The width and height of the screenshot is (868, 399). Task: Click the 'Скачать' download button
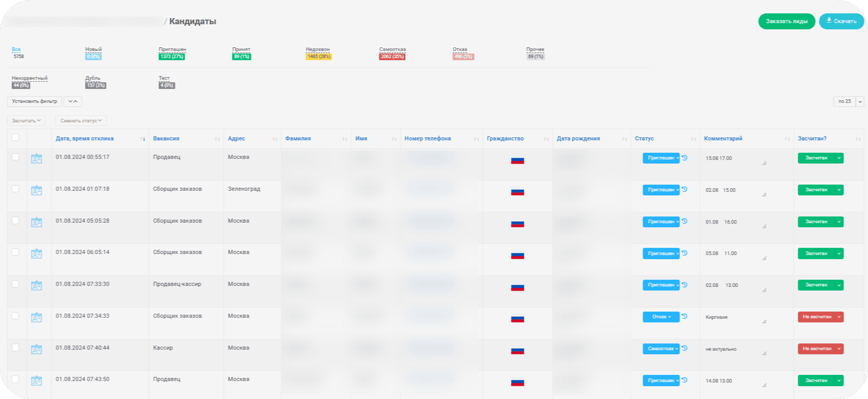pos(842,21)
